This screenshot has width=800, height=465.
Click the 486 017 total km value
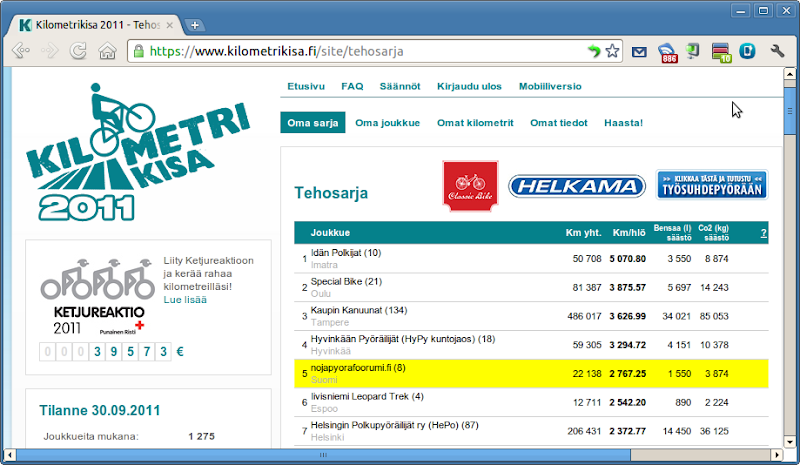(584, 316)
